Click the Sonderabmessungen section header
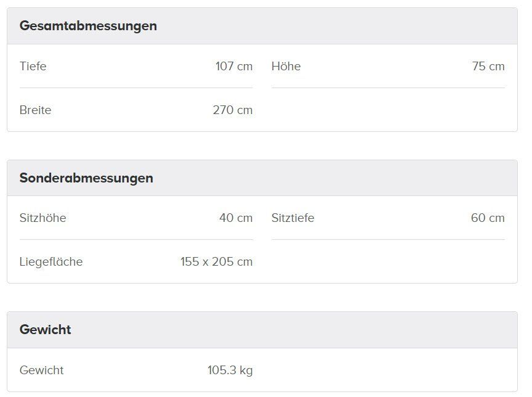This screenshot has height=397, width=532. 86,178
